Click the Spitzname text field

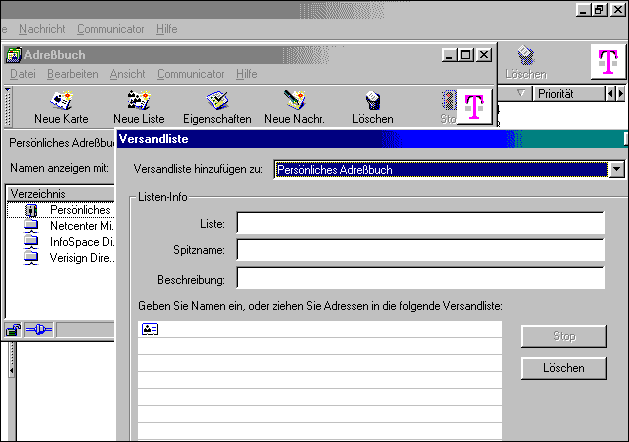tap(420, 250)
